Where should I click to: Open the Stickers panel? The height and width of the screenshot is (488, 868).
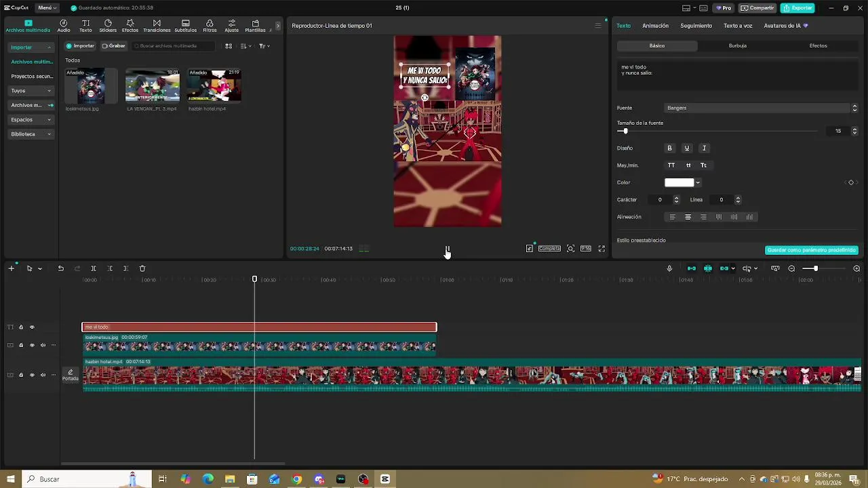coord(108,26)
